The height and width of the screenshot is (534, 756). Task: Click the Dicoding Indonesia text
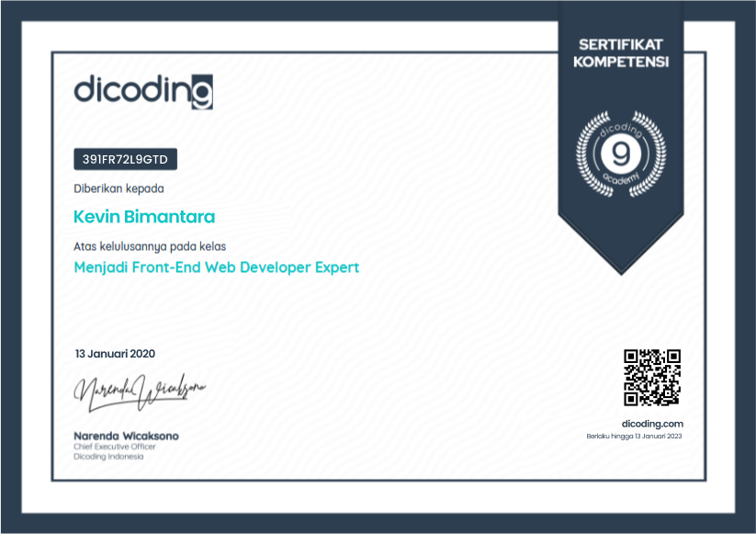108,457
